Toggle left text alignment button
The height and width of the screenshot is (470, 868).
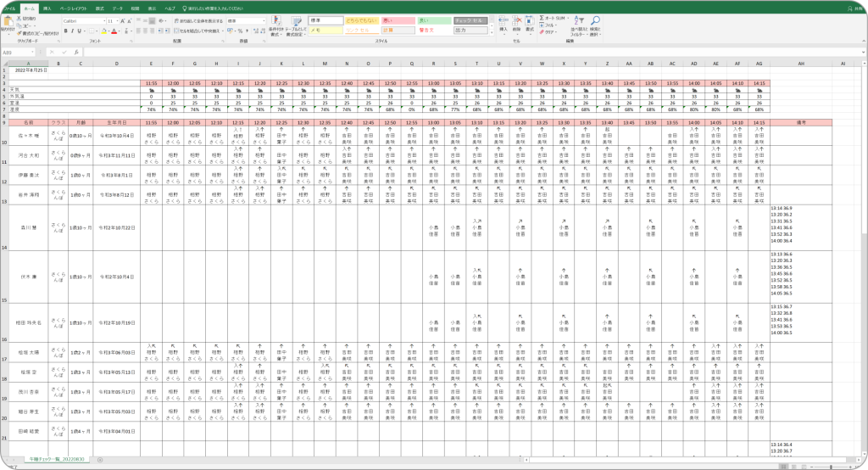coord(138,31)
